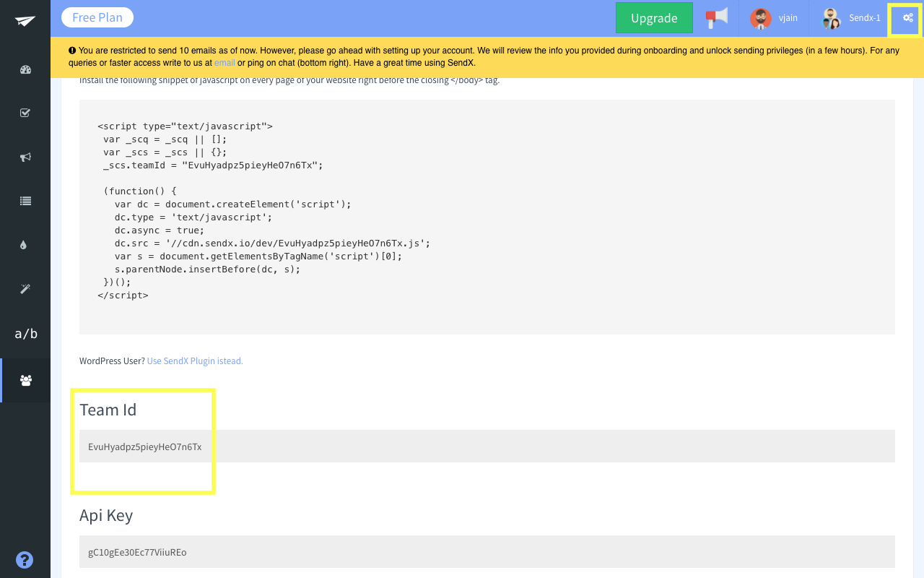Click the _scs.teamId line in snippet
Viewport: 924px width, 578px height.
pos(213,165)
